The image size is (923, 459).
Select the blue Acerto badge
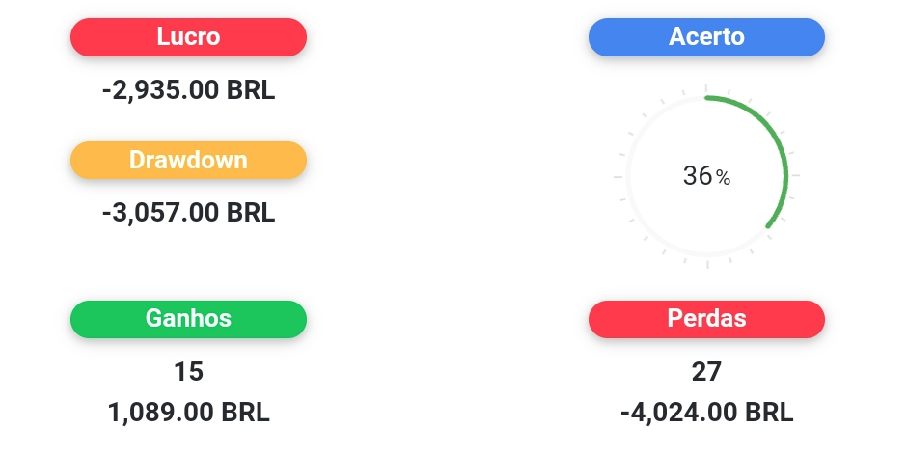pos(707,37)
